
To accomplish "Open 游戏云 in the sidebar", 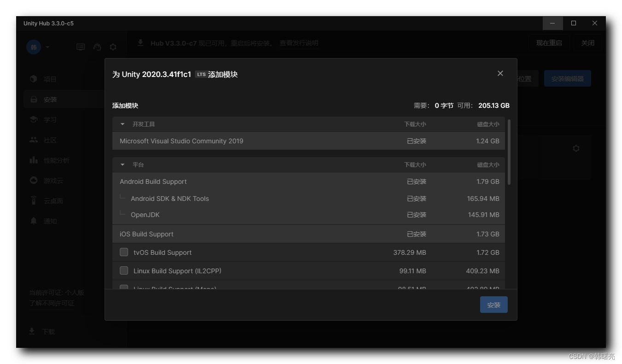I will pyautogui.click(x=65, y=180).
